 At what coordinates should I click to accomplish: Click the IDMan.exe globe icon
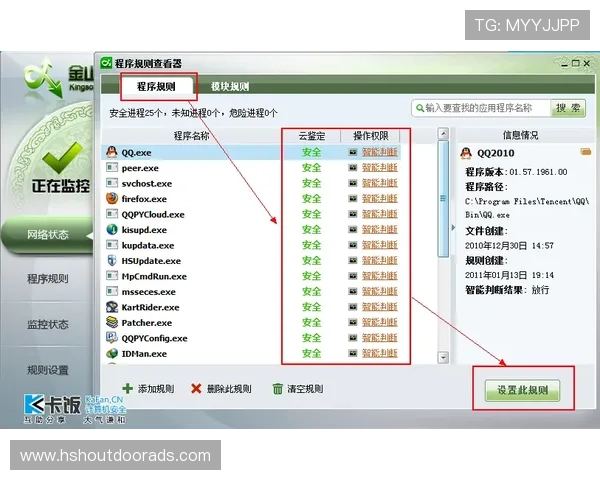coord(112,353)
